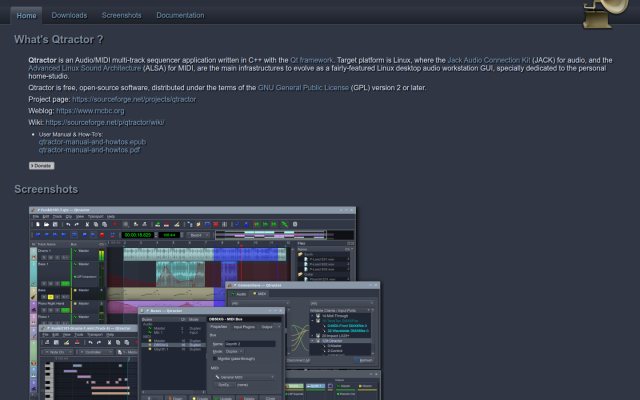Click the "Wiki:" label

36,122
